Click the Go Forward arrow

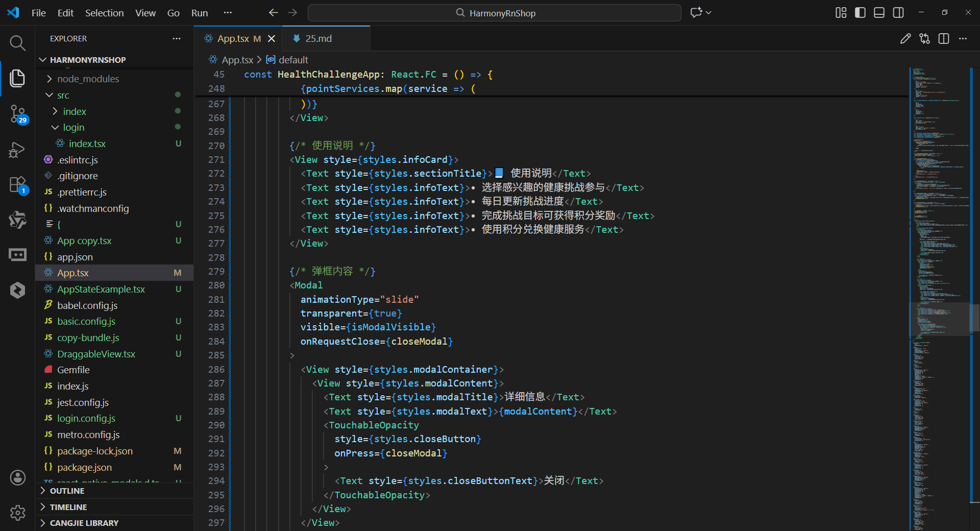coord(292,13)
